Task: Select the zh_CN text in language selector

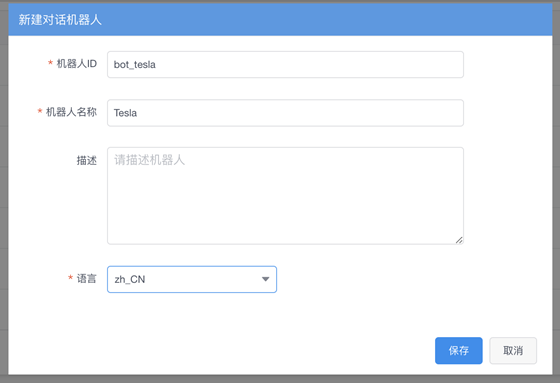Action: 130,279
